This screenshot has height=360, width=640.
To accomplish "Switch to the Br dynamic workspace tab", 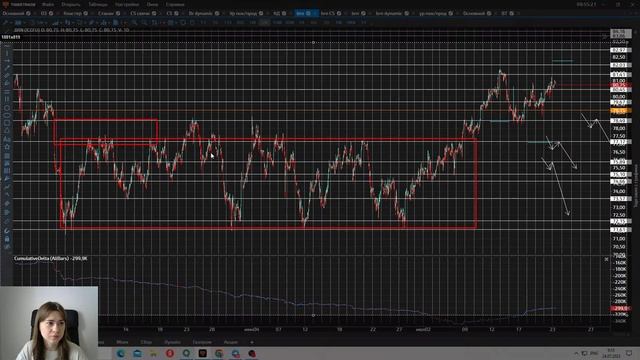I will [x=201, y=13].
